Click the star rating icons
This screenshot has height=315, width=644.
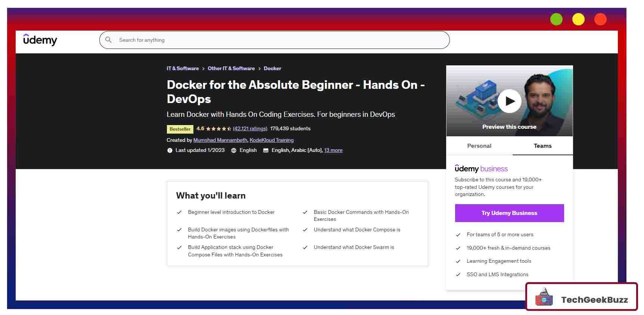pos(218,129)
